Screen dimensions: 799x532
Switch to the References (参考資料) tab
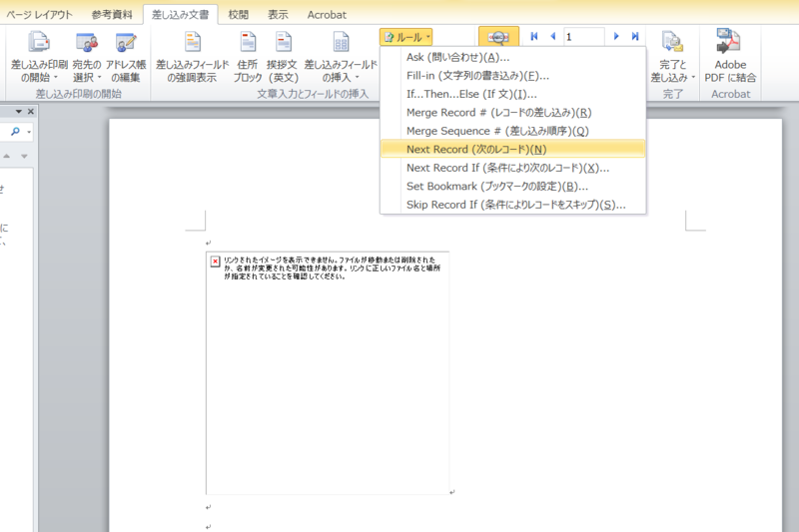pyautogui.click(x=112, y=15)
